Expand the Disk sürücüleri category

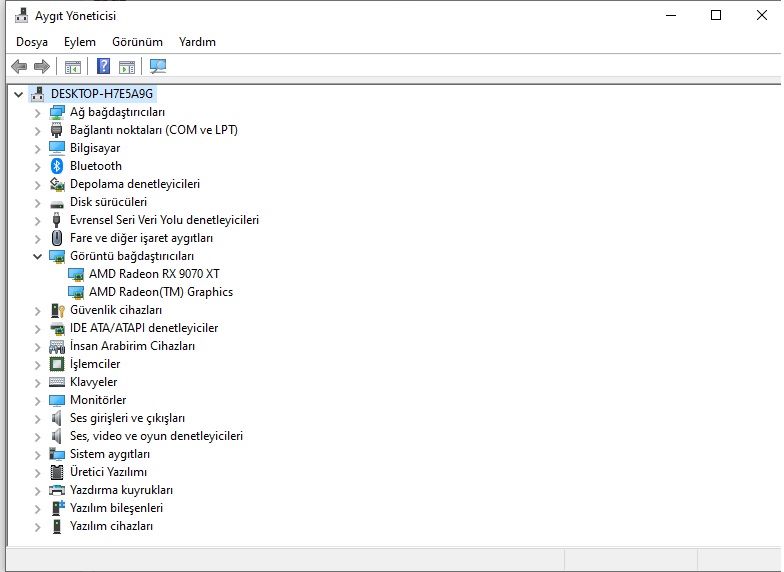pos(38,203)
